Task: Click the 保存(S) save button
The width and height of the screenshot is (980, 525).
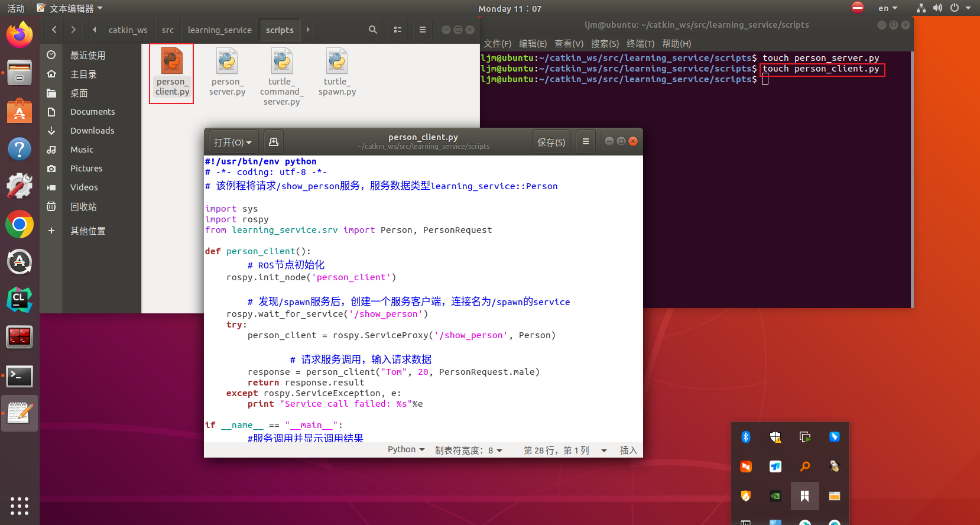Action: [x=551, y=142]
